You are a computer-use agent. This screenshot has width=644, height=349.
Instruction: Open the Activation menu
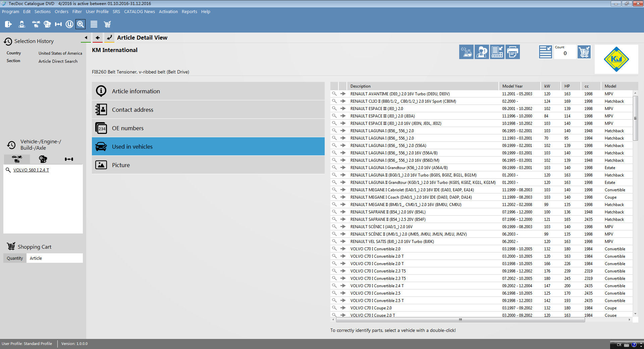tap(168, 11)
